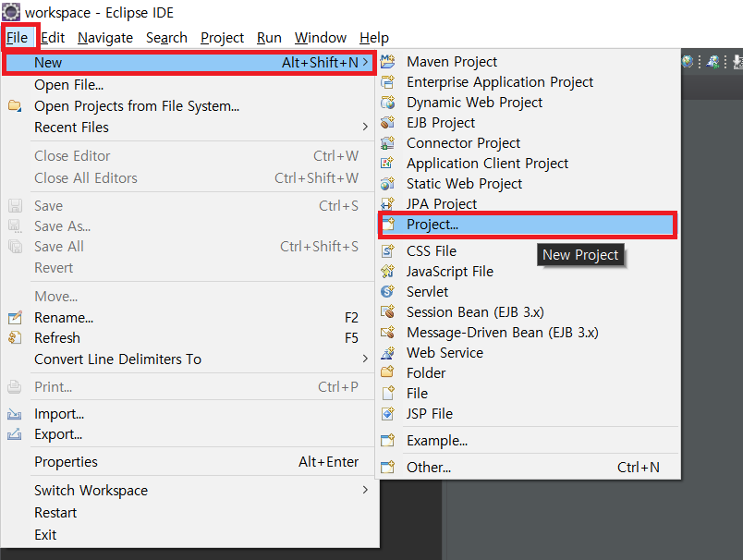Click the Refresh icon in File menu

15,337
